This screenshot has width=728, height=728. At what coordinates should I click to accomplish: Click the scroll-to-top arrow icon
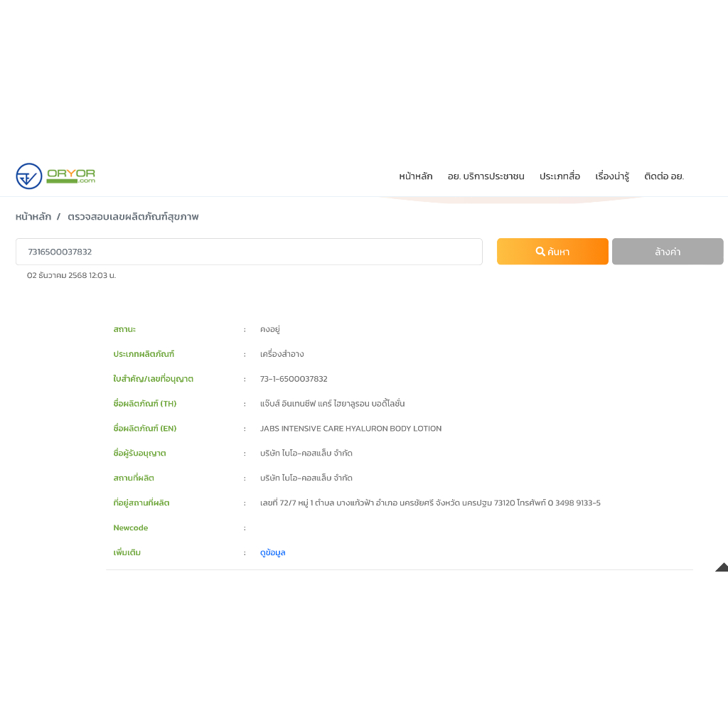[722, 567]
